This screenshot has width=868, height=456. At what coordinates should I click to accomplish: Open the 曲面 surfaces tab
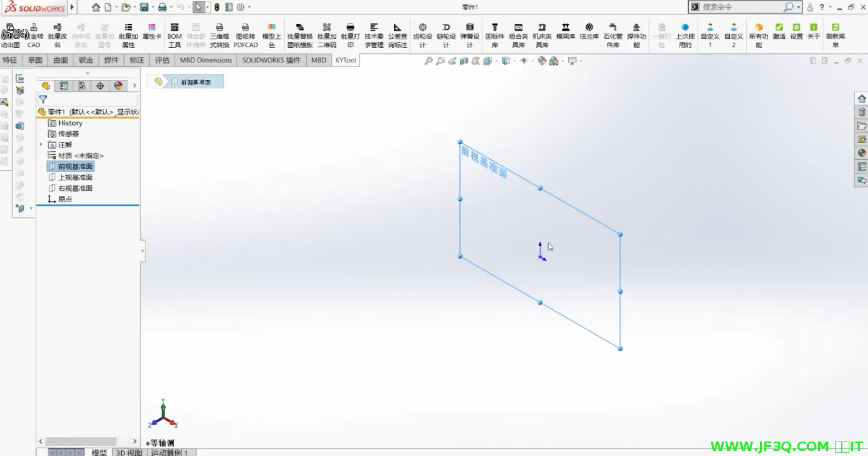pos(60,60)
